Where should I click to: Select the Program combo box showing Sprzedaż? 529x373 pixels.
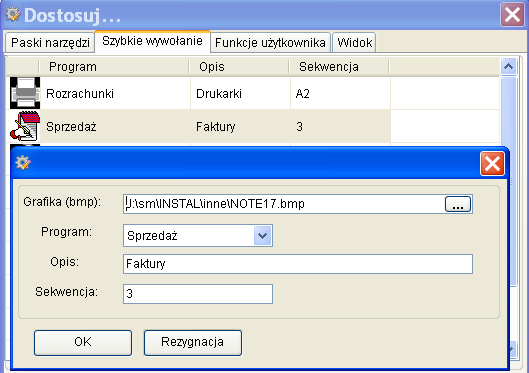(198, 235)
